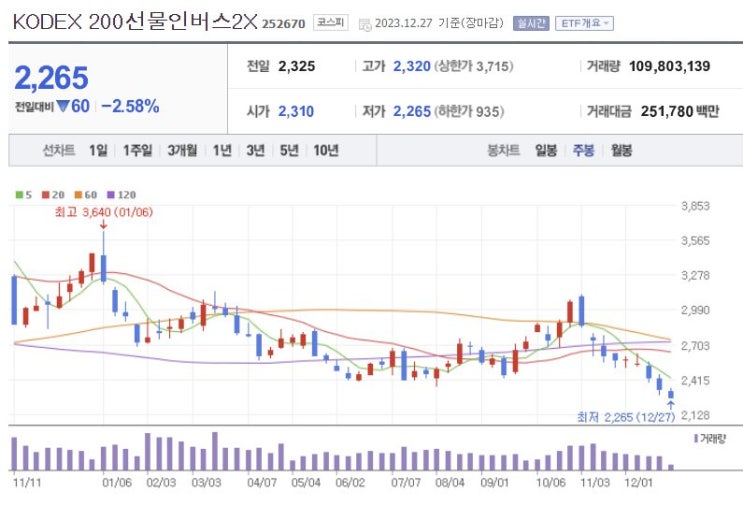Click the calendar icon beside the date
This screenshot has height=506, width=743.
coord(364,22)
